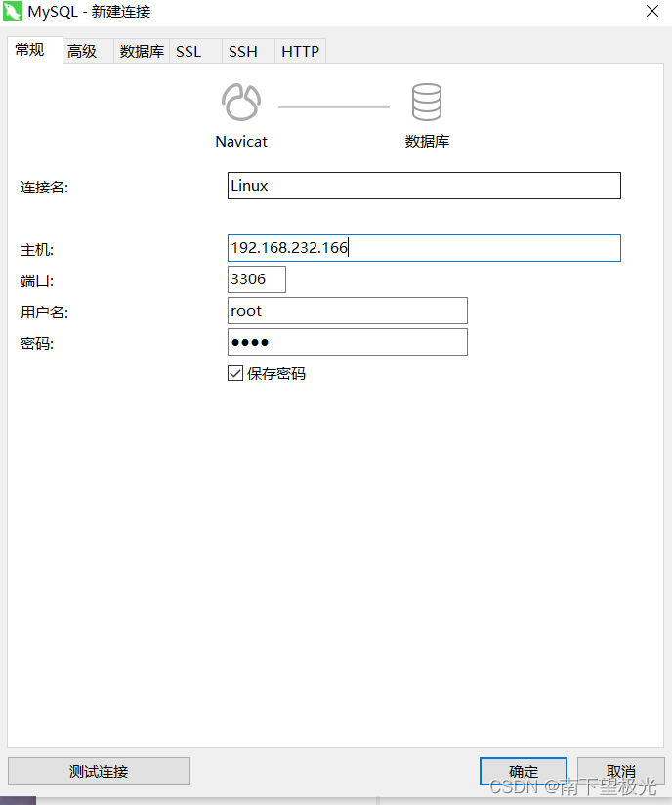Open the Databases (数据库) tab

click(142, 52)
